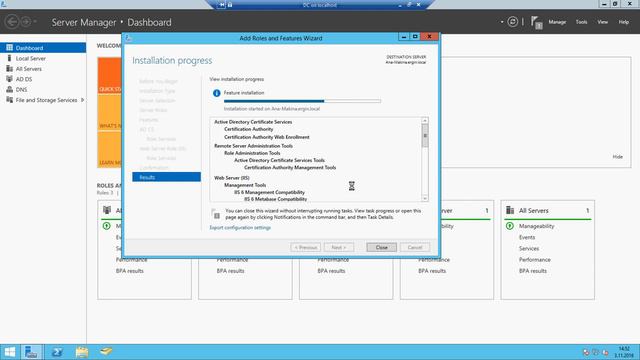Open the View menu

coord(602,22)
